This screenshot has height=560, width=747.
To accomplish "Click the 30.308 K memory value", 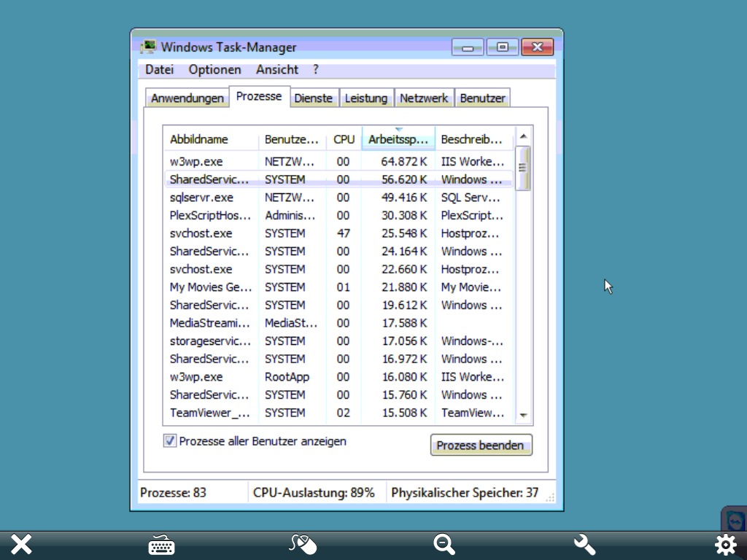I will (404, 215).
